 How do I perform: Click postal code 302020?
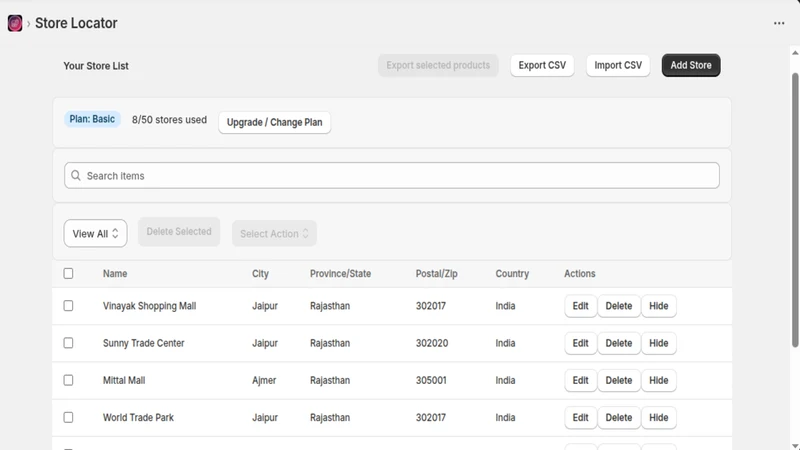(x=432, y=343)
